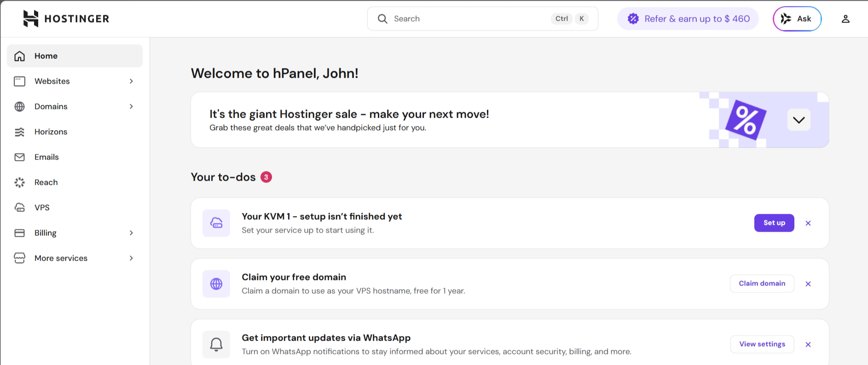Expand the Domains submenu chevron
This screenshot has height=365, width=868.
click(x=131, y=107)
